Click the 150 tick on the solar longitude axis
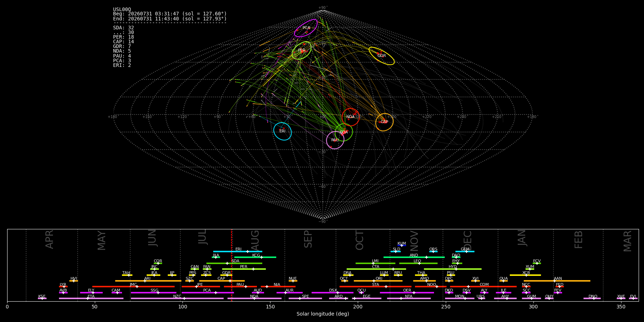The width and height of the screenshot is (644, 322). tap(270, 307)
